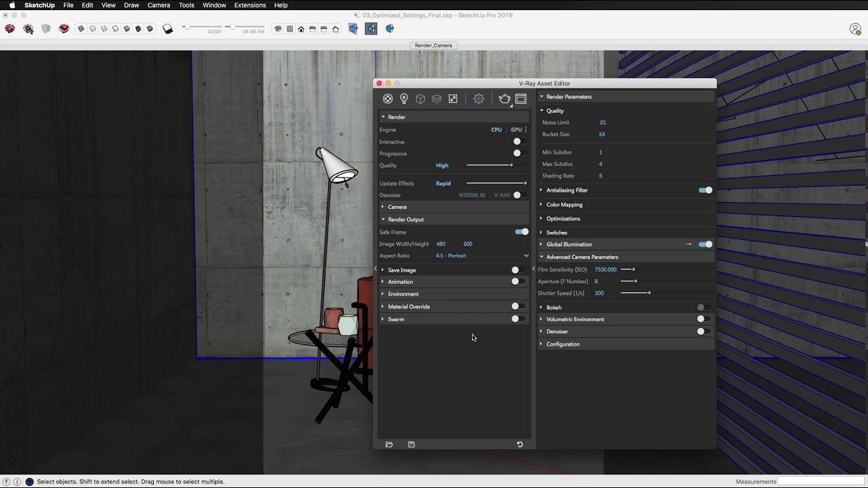Click the SketchUp user account icon
868x488 pixels.
[855, 29]
